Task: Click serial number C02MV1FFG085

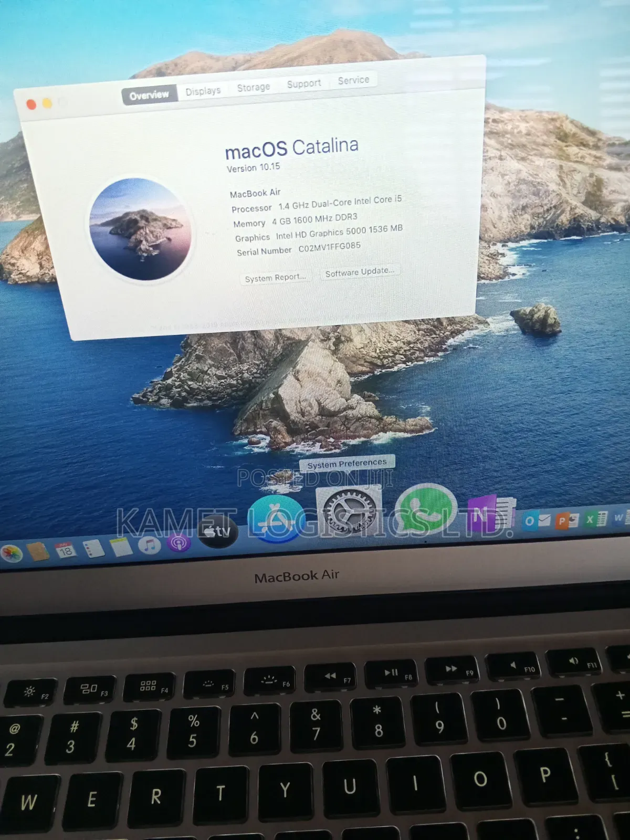Action: tap(329, 247)
